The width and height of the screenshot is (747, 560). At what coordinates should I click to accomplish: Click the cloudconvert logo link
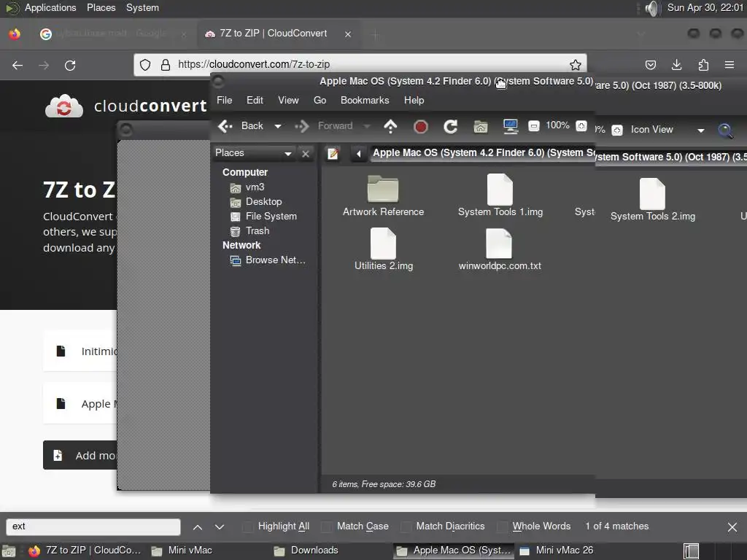126,106
